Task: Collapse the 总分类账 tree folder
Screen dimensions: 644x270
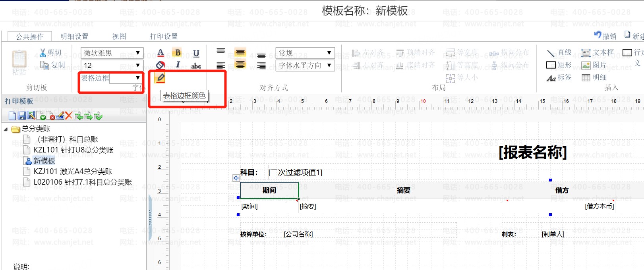Action: point(6,129)
